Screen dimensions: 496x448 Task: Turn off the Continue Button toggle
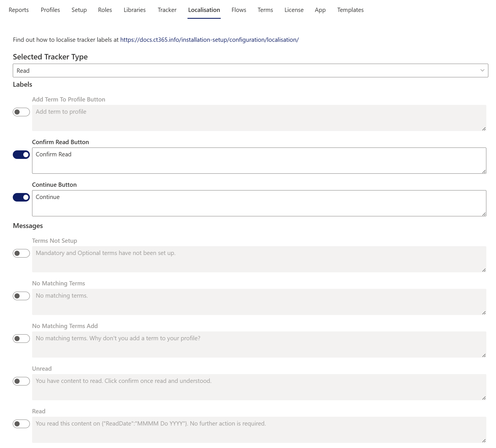pos(21,197)
